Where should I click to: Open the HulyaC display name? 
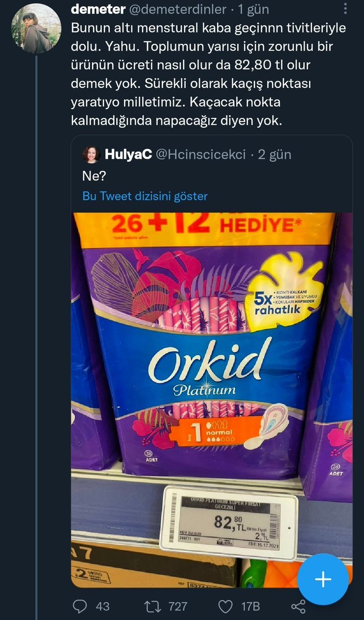coord(128,154)
